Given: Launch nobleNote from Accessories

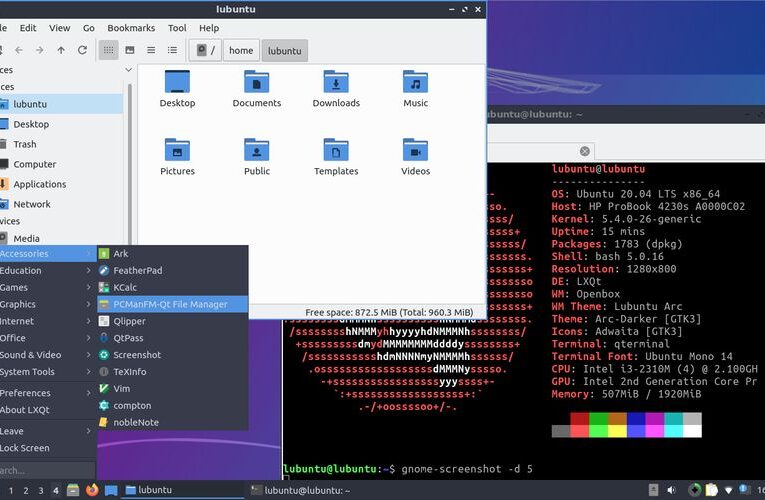Looking at the screenshot, I should pyautogui.click(x=172, y=422).
